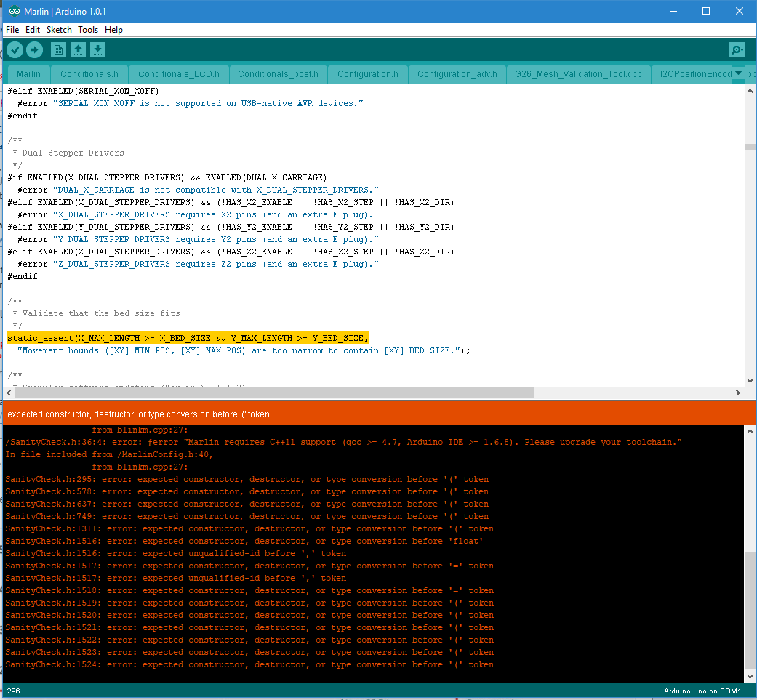Screen dimensions: 757x700
Task: Click the 'before float' SanityCheck.h:1516 error line
Action: [244, 542]
